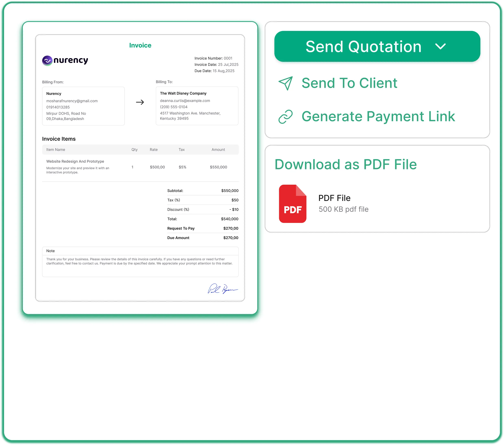Click the Invoice title heading

click(x=140, y=45)
